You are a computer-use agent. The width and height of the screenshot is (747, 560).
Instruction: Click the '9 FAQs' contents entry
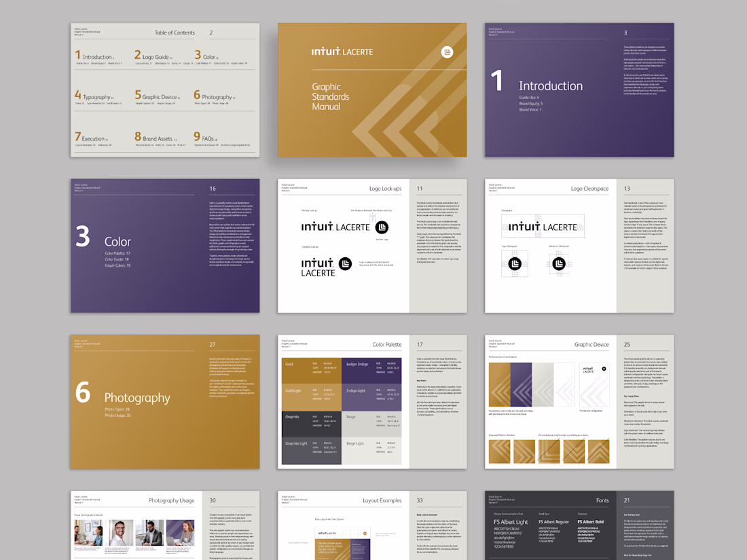tap(205, 137)
